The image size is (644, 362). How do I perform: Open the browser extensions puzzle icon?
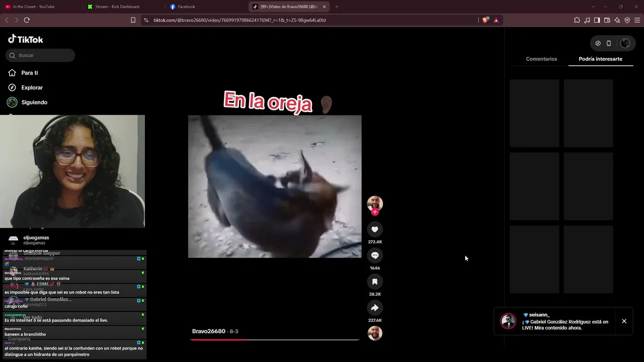577,20
